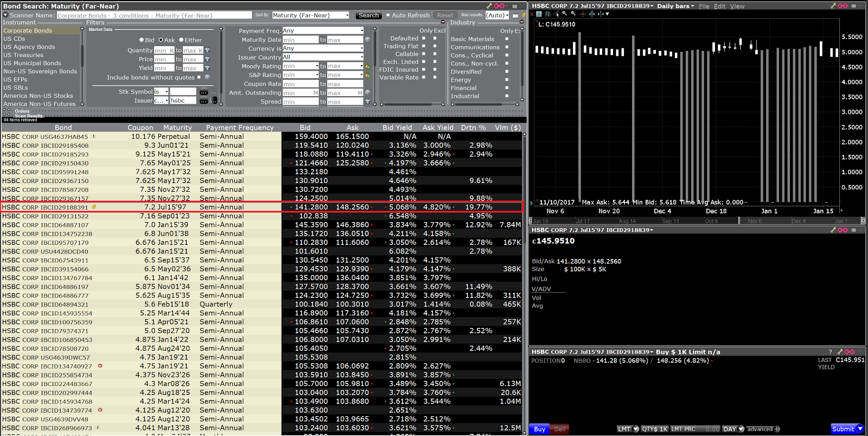This screenshot has width=868, height=436.
Task: Click the Search button
Action: pos(368,15)
